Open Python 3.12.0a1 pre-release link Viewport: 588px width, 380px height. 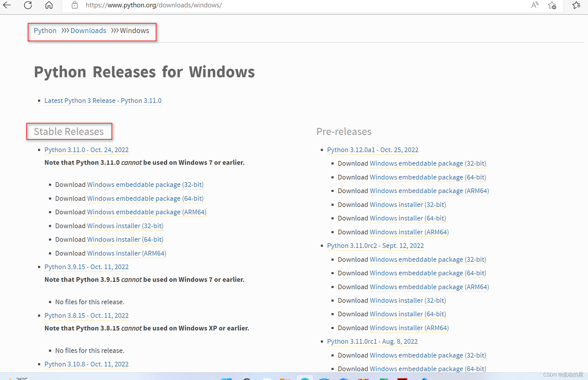373,150
